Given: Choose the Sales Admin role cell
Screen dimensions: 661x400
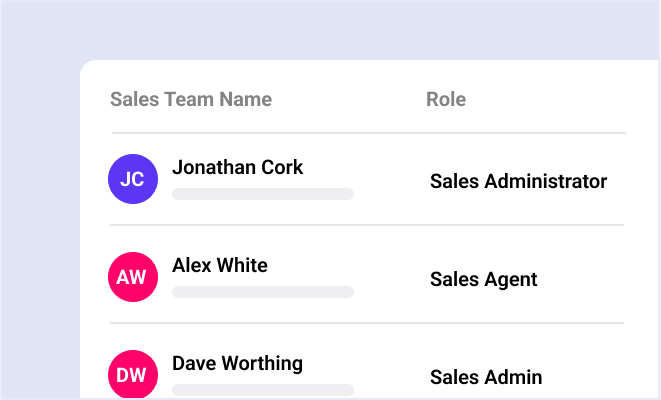Looking at the screenshot, I should point(486,377).
